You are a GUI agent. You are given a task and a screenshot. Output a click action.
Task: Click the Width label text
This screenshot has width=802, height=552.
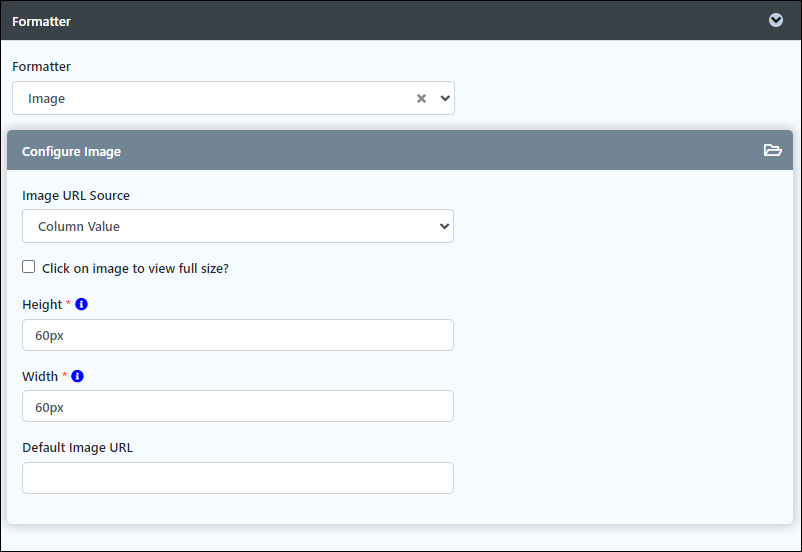coord(40,376)
